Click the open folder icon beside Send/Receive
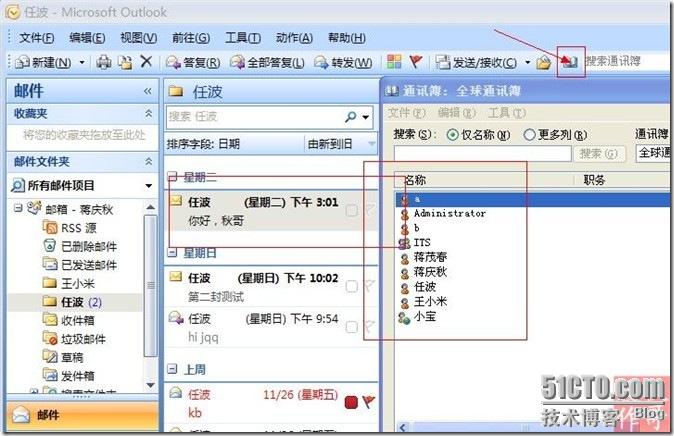The width and height of the screenshot is (674, 436). pyautogui.click(x=544, y=63)
